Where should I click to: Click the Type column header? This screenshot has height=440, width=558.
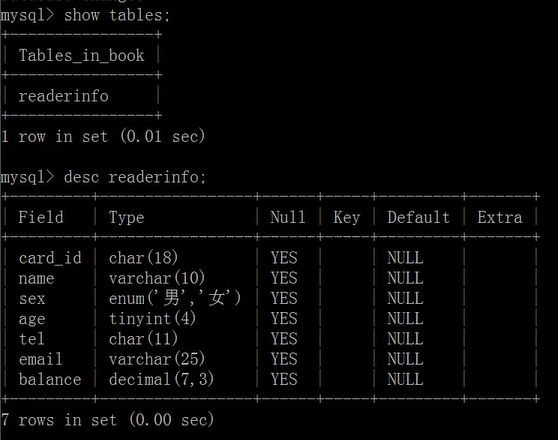click(126, 218)
